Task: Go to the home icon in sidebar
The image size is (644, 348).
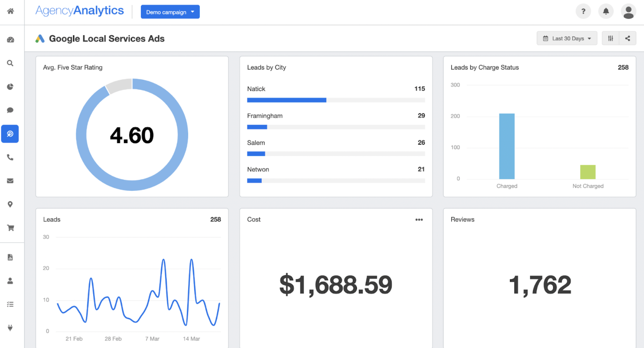Action: coord(10,11)
